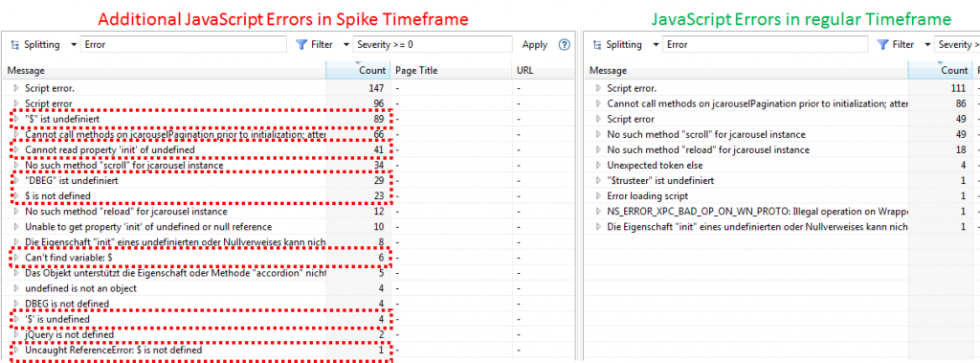Expand the 'DBEG is not defined' row

pos(16,304)
